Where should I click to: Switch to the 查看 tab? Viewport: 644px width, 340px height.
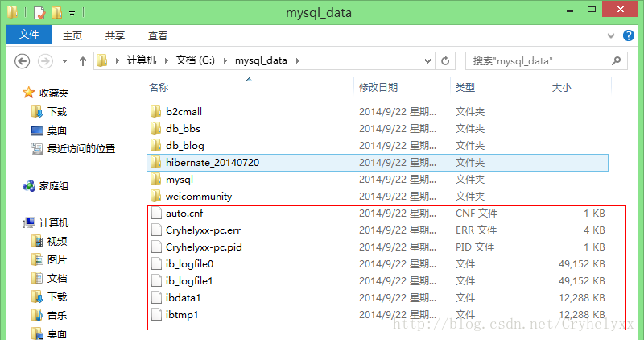point(158,35)
